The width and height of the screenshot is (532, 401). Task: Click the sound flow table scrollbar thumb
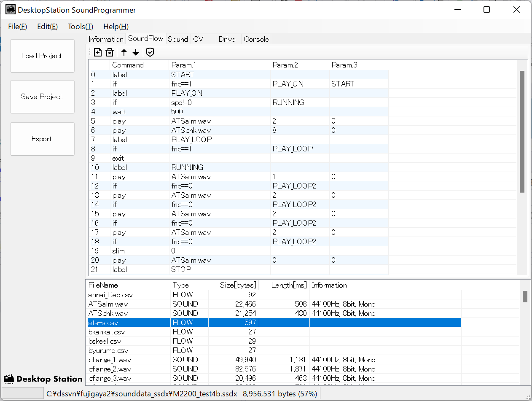point(522,132)
